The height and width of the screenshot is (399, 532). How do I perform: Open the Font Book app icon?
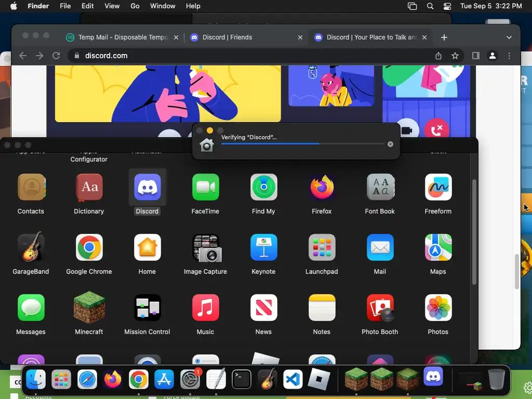point(380,187)
